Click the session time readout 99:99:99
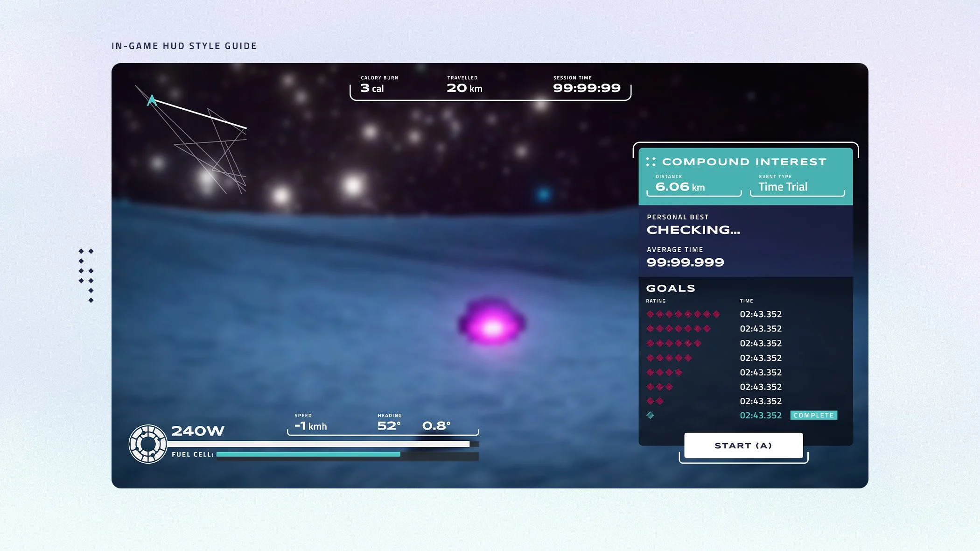The width and height of the screenshot is (980, 551). click(x=587, y=88)
